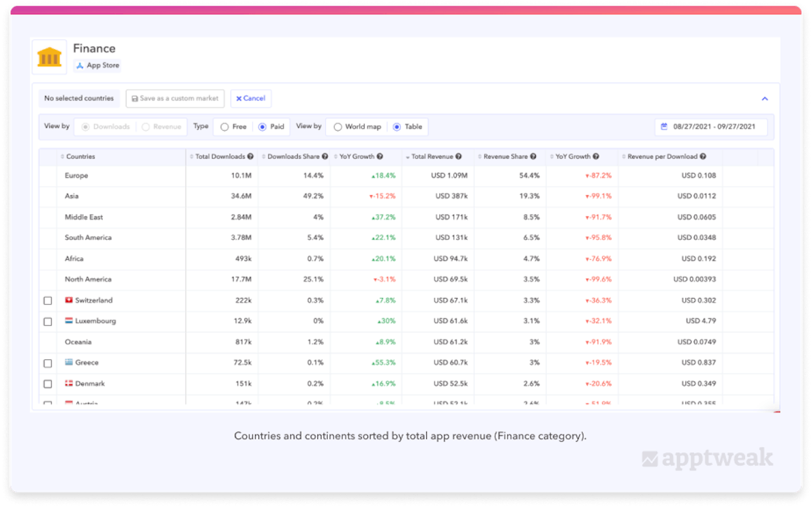Click the App Store label tag
Viewport: 812px width, 507px height.
(97, 66)
